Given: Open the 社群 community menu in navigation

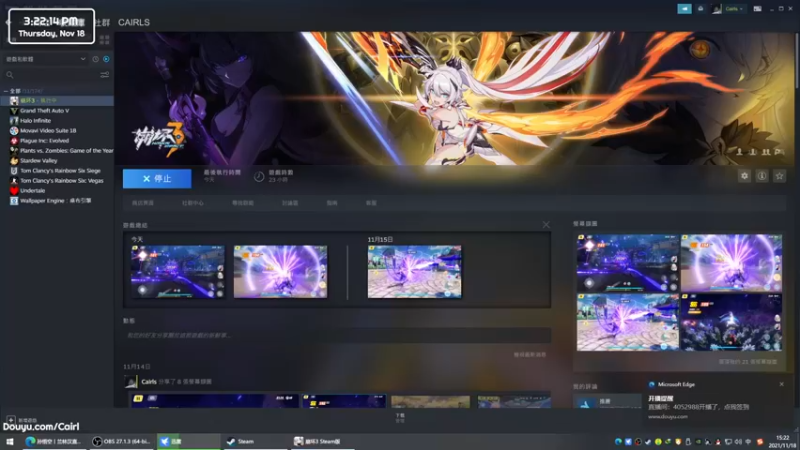Looking at the screenshot, I should click(102, 22).
